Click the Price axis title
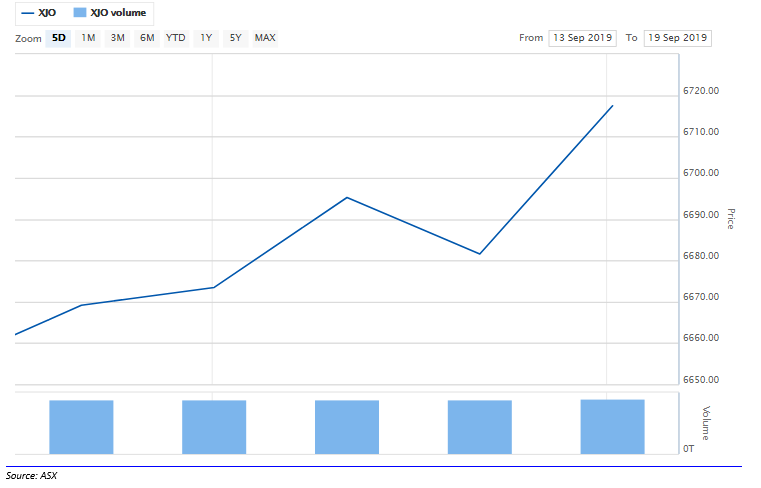761x488 pixels. [731, 219]
